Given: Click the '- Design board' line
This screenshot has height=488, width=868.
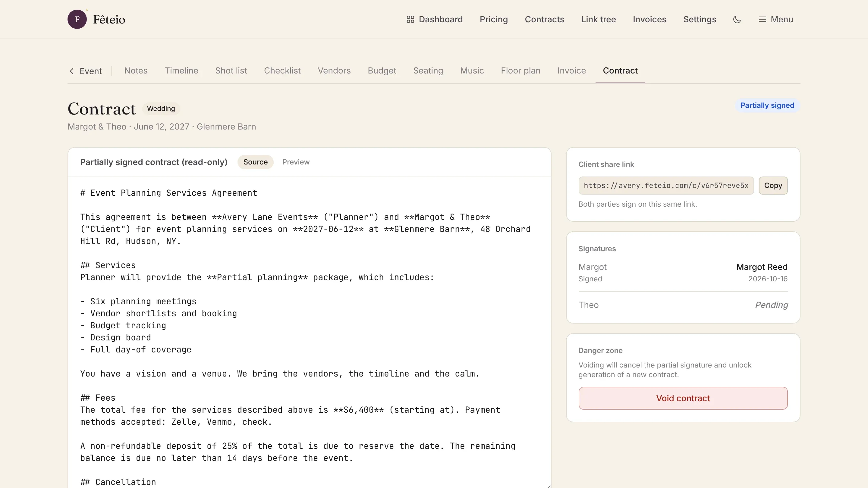Looking at the screenshot, I should pos(115,337).
